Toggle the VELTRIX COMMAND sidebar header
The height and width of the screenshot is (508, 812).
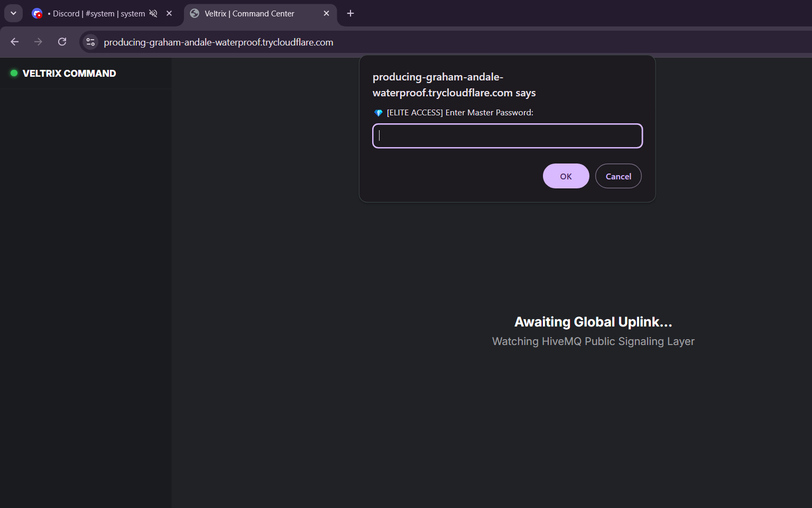(x=69, y=73)
